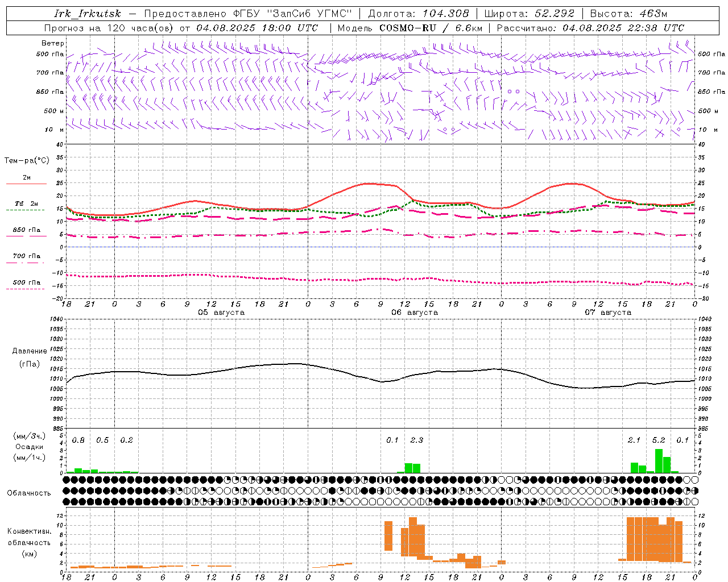Click the Давление panel label
This screenshot has height=582, width=728.
[29, 351]
